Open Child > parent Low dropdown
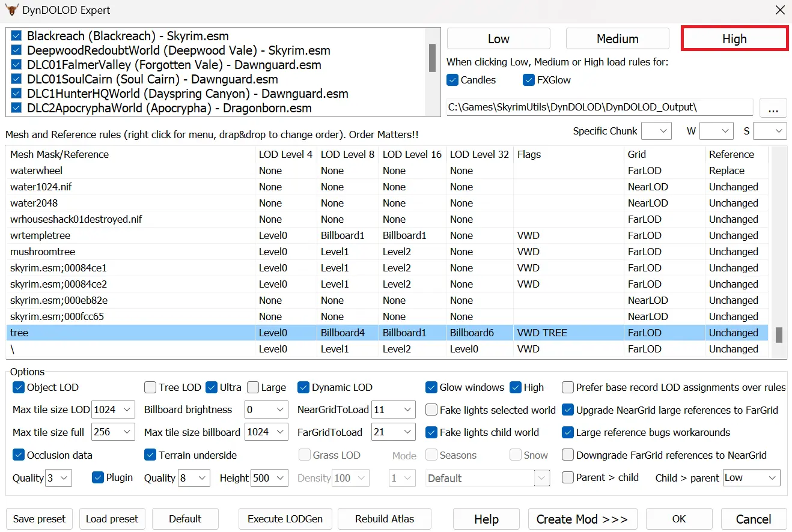 (x=752, y=478)
